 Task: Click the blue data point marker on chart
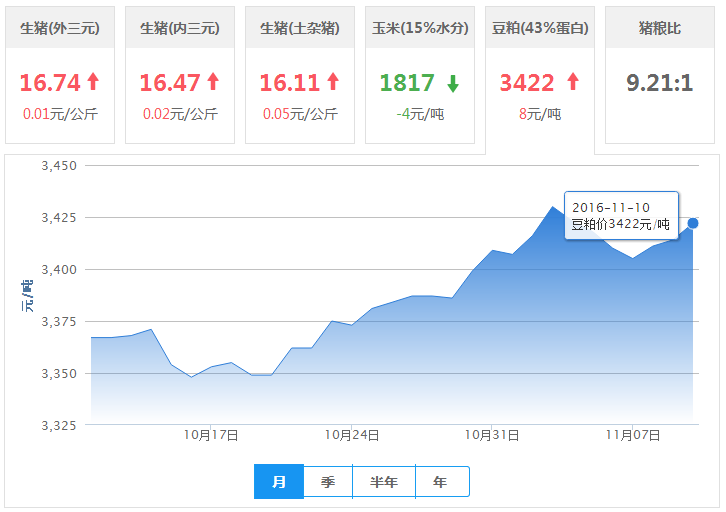point(693,223)
